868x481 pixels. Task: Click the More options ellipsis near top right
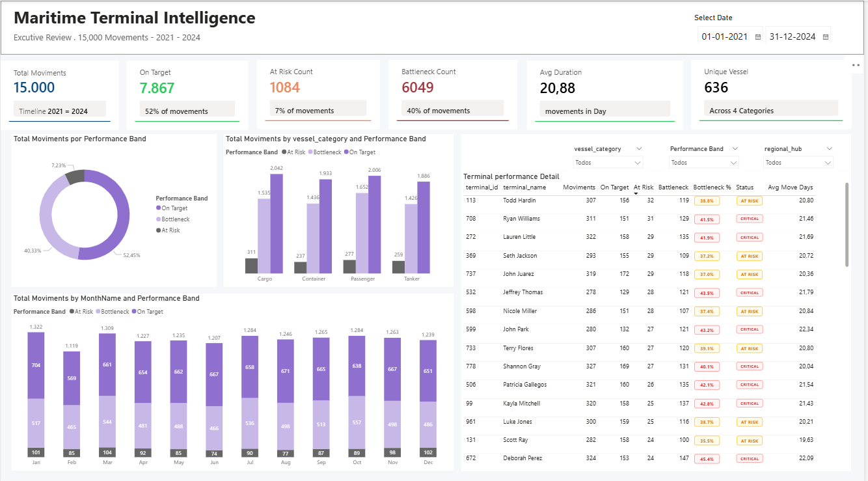(855, 64)
